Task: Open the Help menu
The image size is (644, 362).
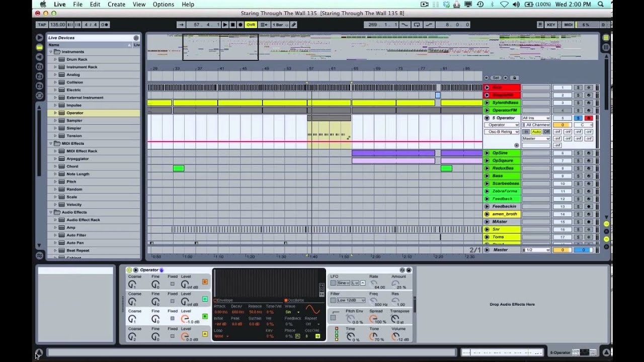Action: 188,5
